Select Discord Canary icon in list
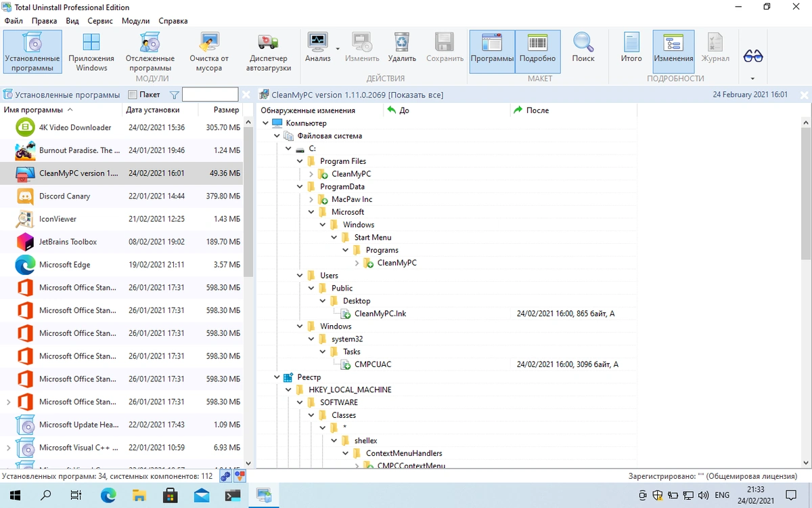The width and height of the screenshot is (812, 508). pyautogui.click(x=25, y=196)
